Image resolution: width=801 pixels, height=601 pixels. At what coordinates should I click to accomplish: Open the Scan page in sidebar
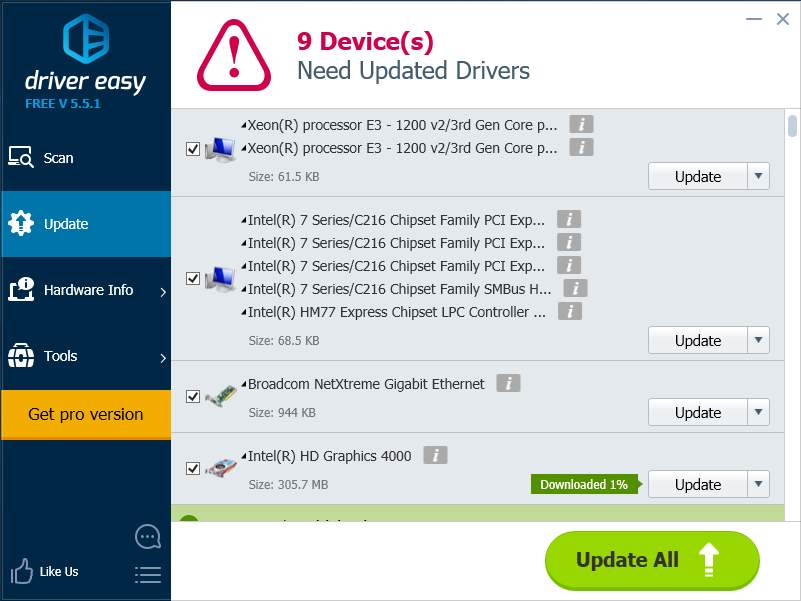pos(86,158)
